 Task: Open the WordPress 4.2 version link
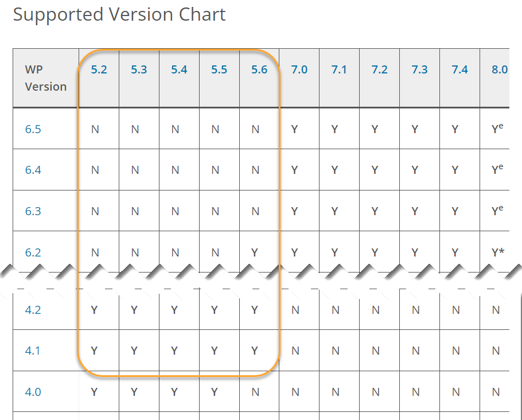click(x=33, y=310)
